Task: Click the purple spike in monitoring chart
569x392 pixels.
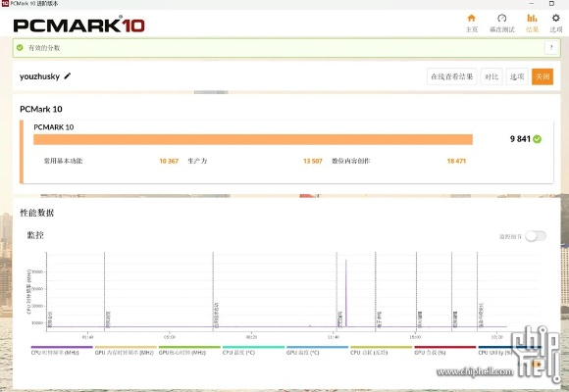Action: pos(346,292)
